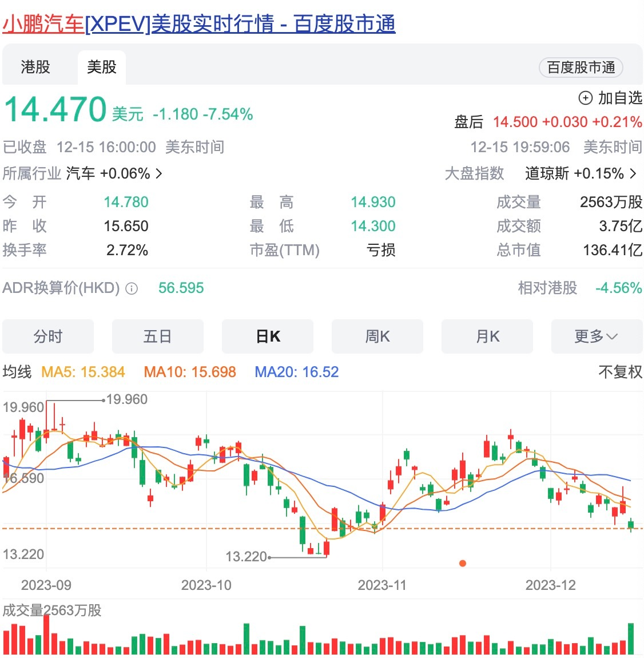Click the 2023-11 date axis label
The height and width of the screenshot is (658, 644).
pos(382,585)
